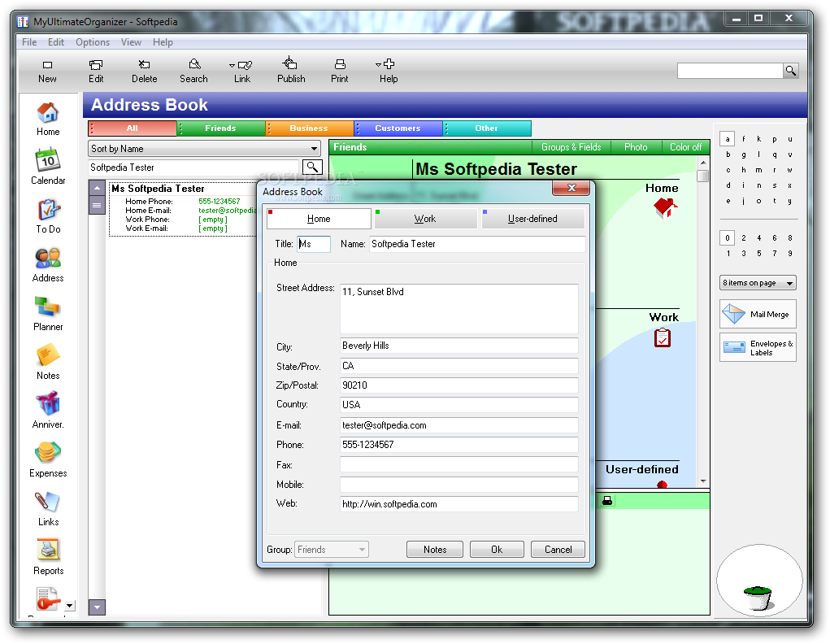
Task: Click the empty Mobile field
Action: click(459, 485)
